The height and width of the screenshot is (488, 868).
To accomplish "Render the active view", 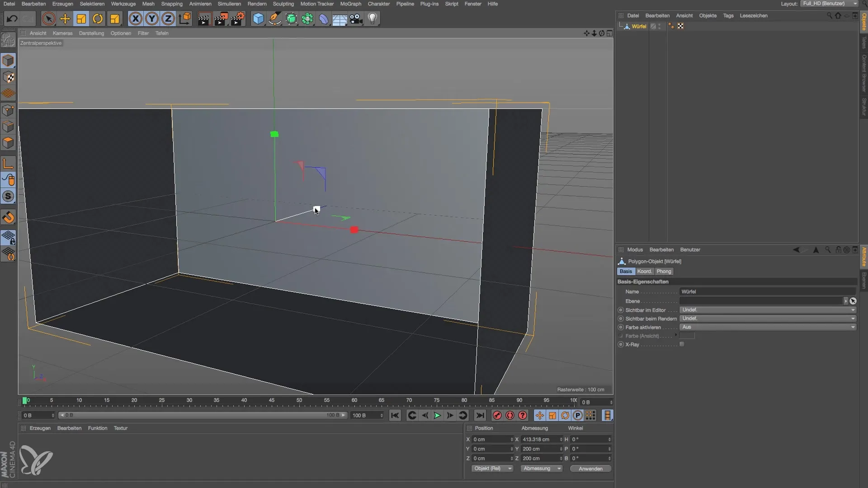I will 204,19.
